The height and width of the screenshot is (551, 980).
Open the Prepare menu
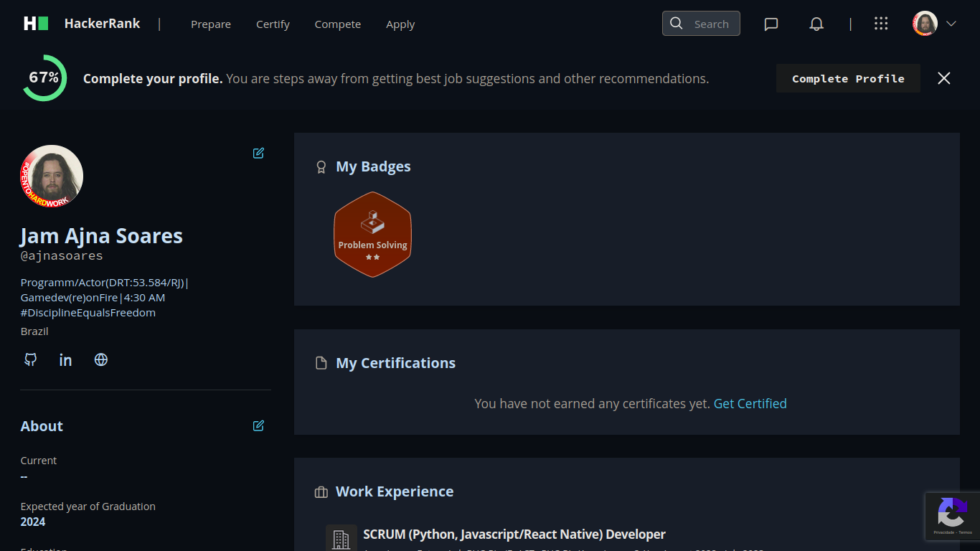[211, 24]
